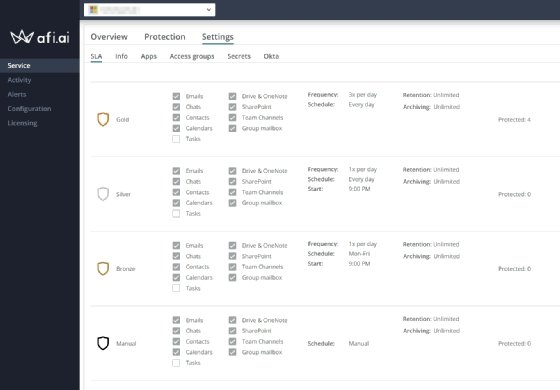The image size is (560, 390).
Task: Uncheck Chats for Silver policy
Action: point(176,181)
